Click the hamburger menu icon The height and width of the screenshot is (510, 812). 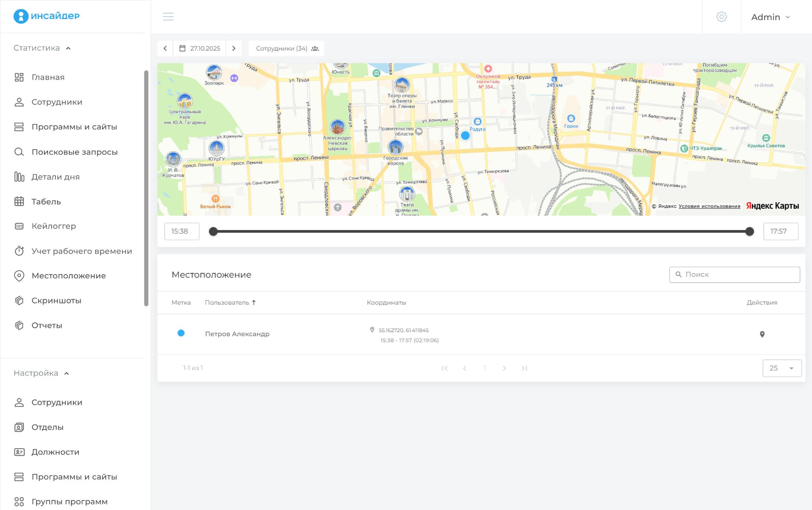[168, 17]
